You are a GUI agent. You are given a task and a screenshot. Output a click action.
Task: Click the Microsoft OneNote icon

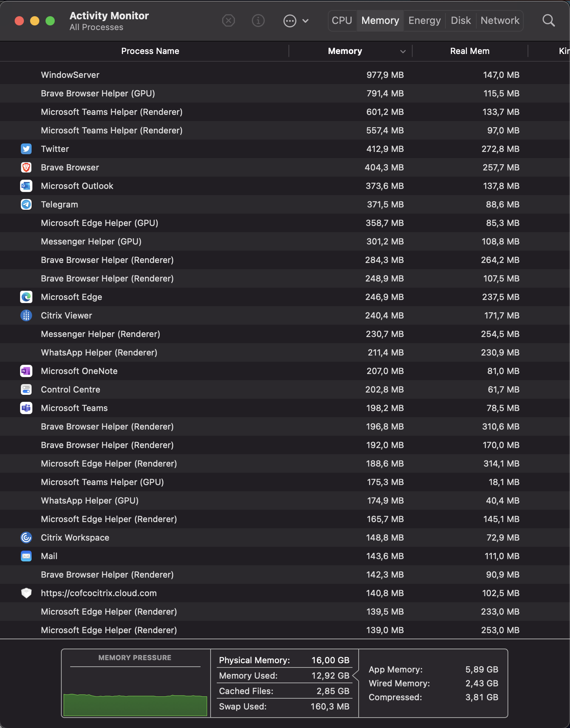26,371
